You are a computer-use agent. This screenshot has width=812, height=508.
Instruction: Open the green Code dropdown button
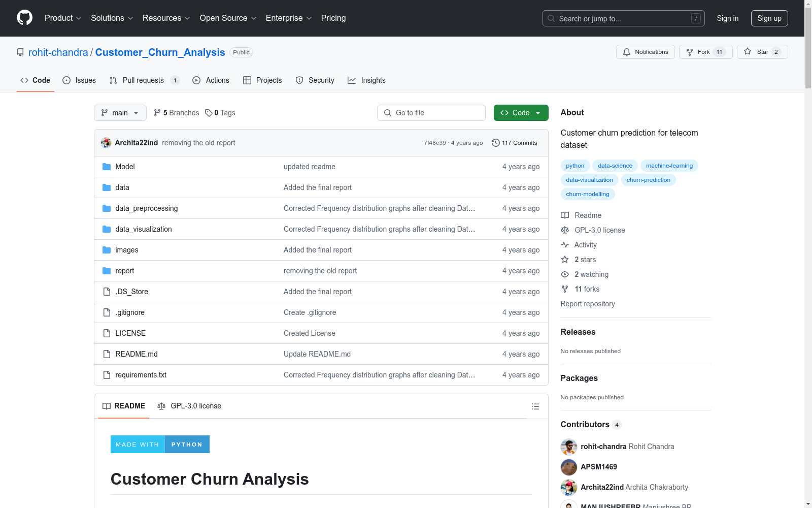[x=521, y=113]
